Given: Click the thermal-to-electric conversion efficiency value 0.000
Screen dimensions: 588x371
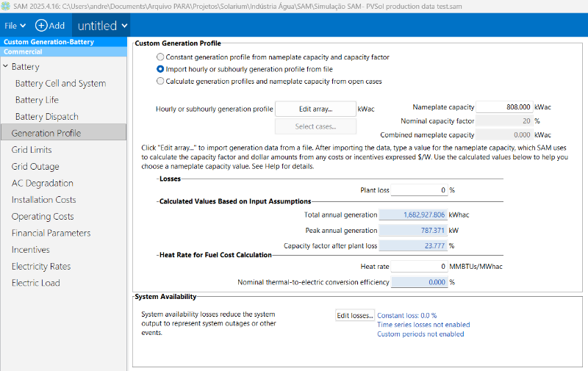Looking at the screenshot, I should coord(419,282).
